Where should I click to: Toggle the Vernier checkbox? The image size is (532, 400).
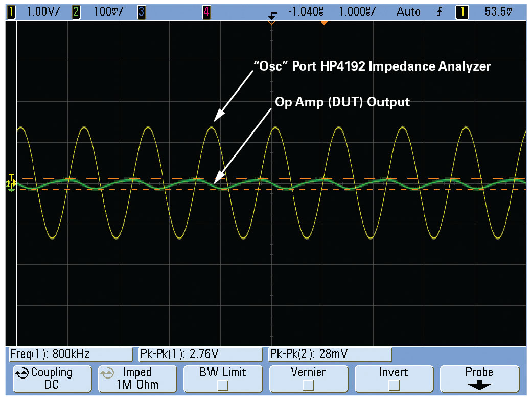pyautogui.click(x=308, y=385)
